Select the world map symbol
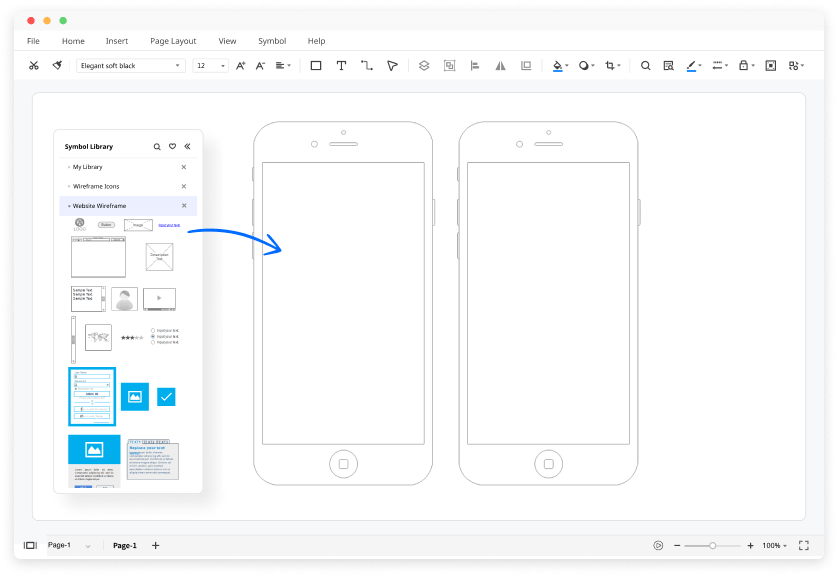The height and width of the screenshot is (576, 838). tap(98, 337)
